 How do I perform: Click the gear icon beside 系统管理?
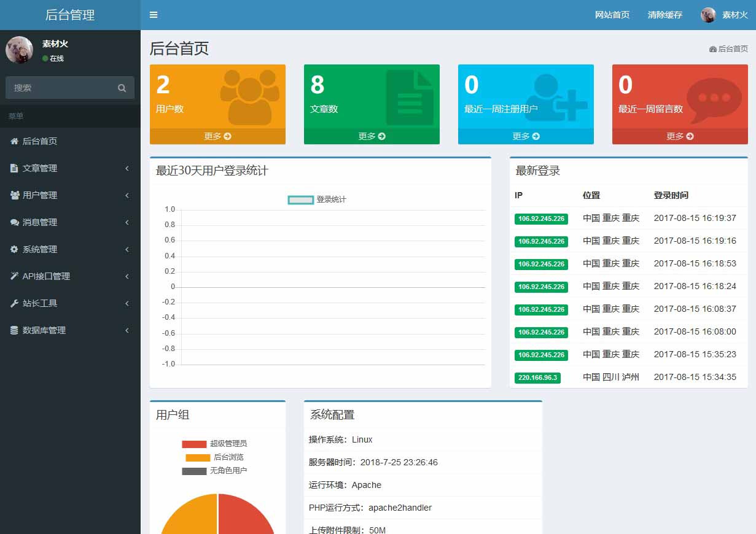(x=14, y=249)
